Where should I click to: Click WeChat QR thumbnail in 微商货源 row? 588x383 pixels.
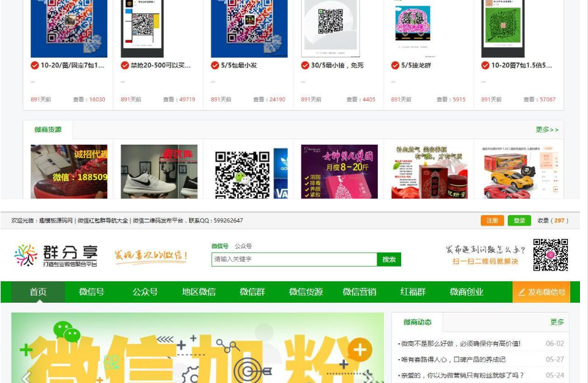tap(249, 172)
